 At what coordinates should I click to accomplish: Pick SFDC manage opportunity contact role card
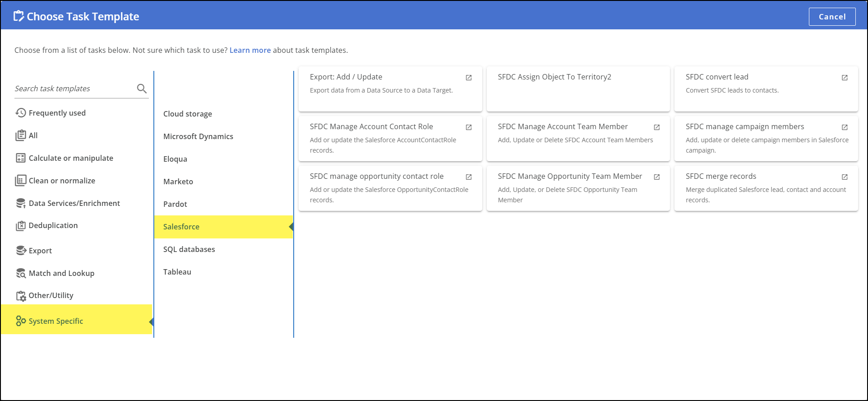pyautogui.click(x=390, y=188)
